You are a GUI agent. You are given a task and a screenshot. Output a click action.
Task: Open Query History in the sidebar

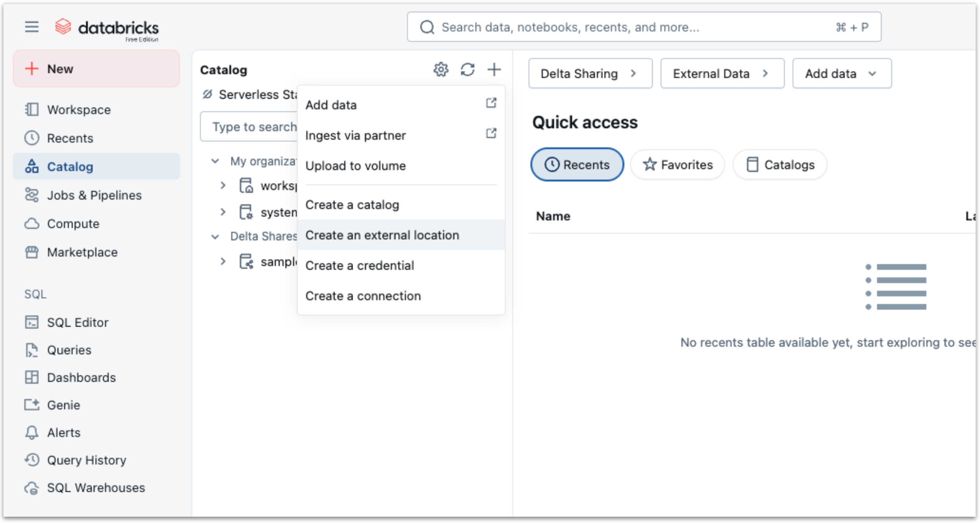coord(86,460)
